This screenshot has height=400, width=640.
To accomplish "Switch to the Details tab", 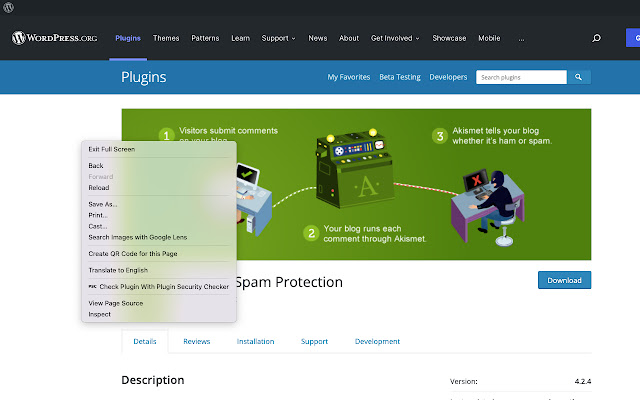I will tap(145, 341).
